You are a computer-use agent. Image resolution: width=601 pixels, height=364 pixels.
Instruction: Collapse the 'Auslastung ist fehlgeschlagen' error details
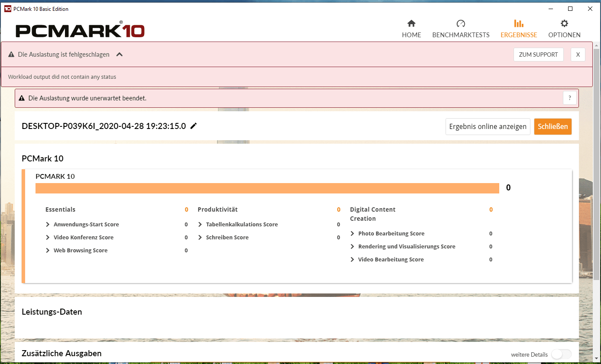tap(120, 55)
